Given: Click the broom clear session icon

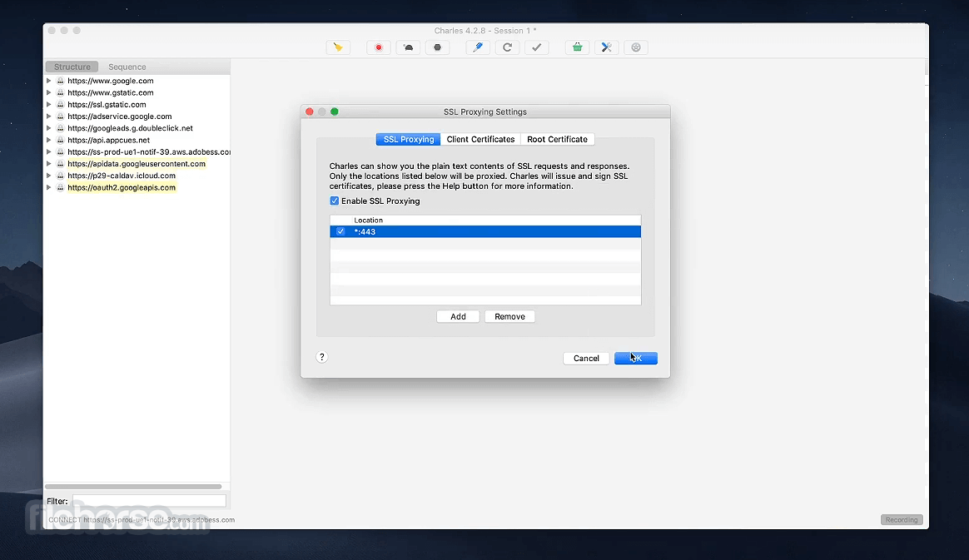Looking at the screenshot, I should tap(338, 47).
